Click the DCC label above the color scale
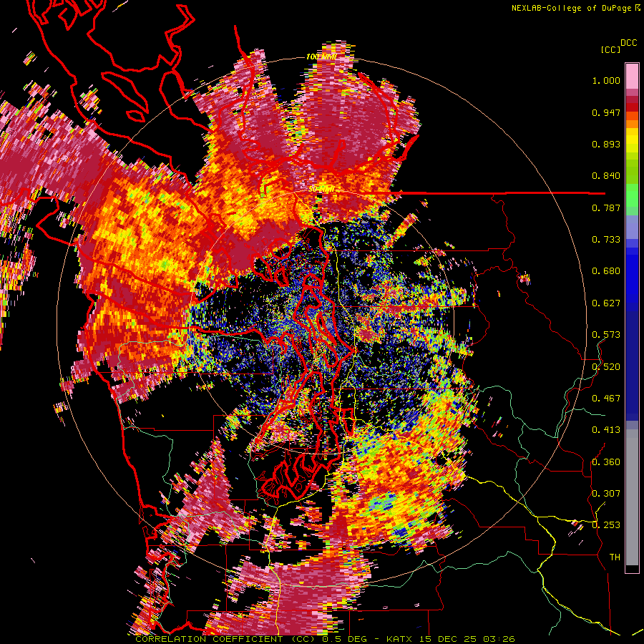 tap(628, 43)
